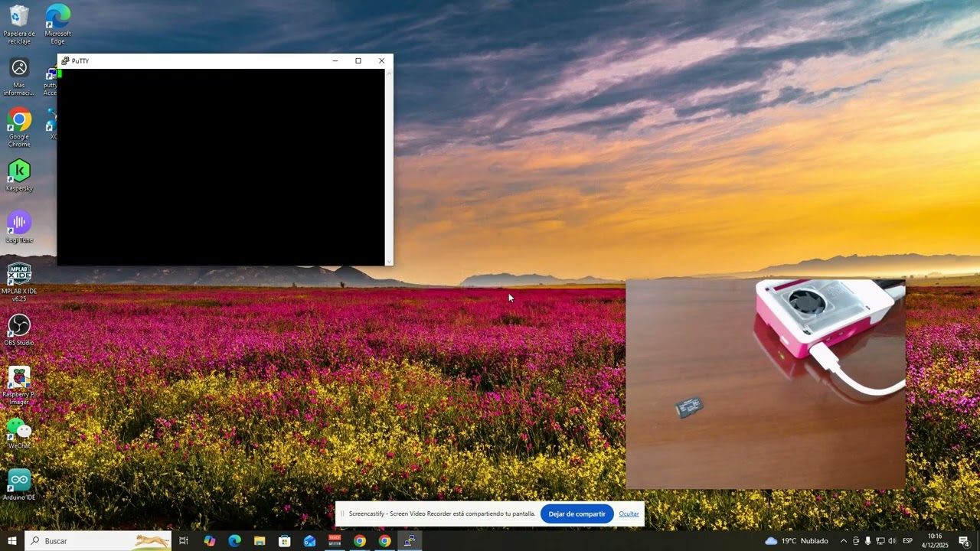Close the PuTTY window
This screenshot has width=980, height=551.
coord(381,61)
